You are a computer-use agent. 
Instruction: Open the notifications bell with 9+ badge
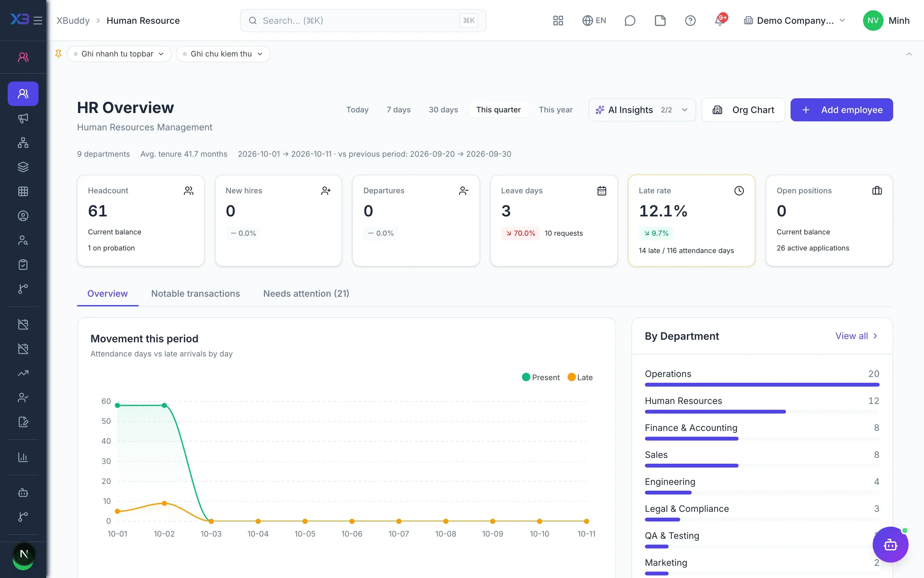[x=721, y=20]
